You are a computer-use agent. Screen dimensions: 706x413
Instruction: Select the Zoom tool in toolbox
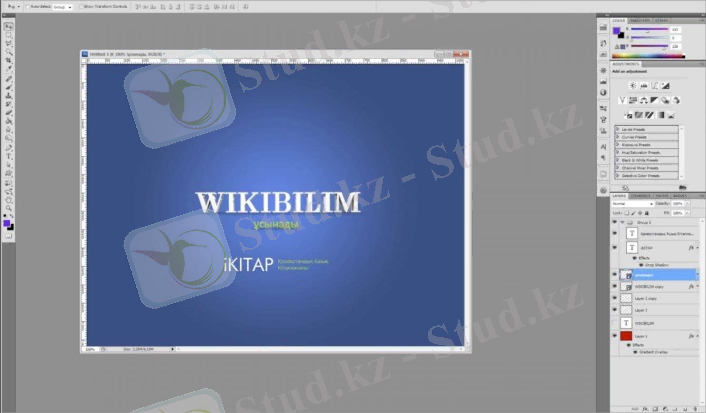(9, 208)
